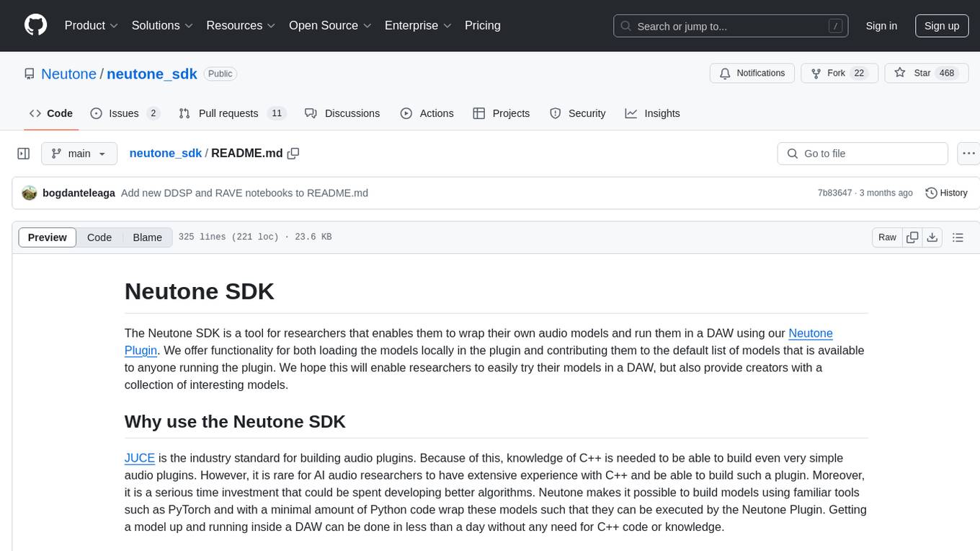Open the neutone_sdk repository link
This screenshot has height=551, width=980.
click(x=152, y=74)
